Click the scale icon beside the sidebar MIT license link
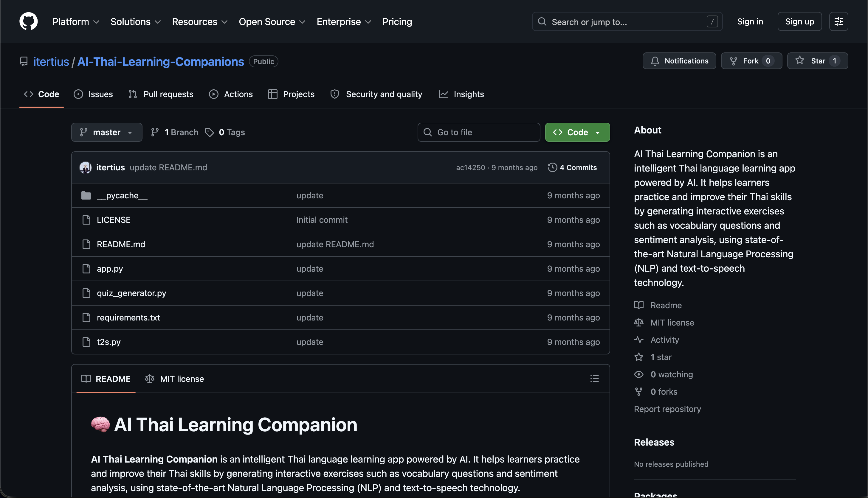The image size is (868, 498). coord(639,323)
